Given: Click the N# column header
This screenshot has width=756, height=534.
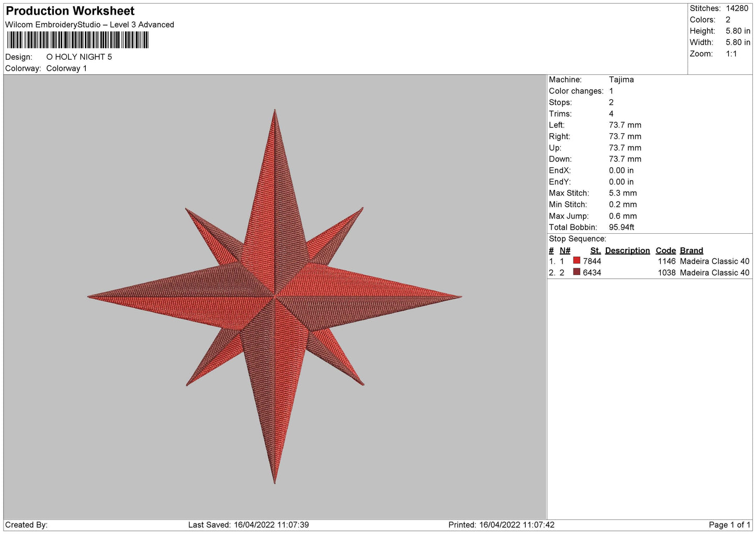Looking at the screenshot, I should tap(565, 251).
